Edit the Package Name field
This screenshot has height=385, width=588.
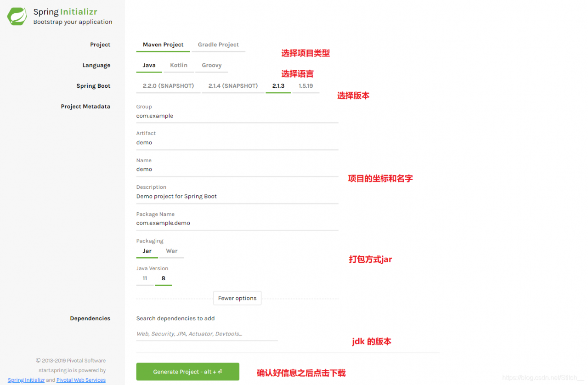tap(237, 223)
